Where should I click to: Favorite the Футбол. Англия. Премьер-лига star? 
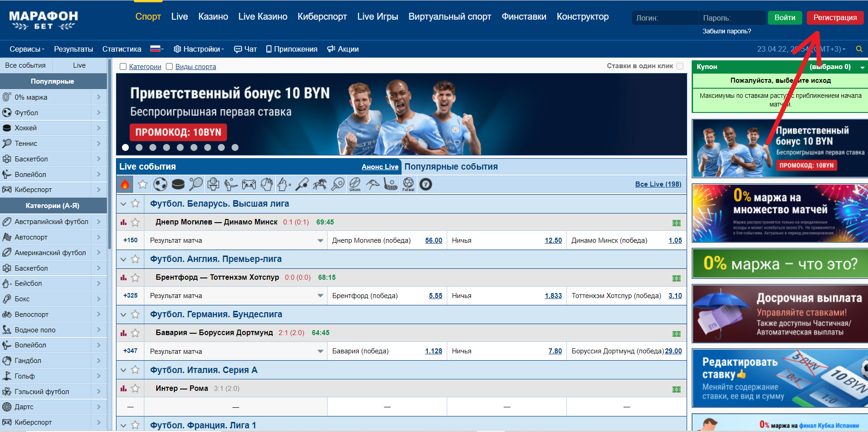tap(135, 259)
